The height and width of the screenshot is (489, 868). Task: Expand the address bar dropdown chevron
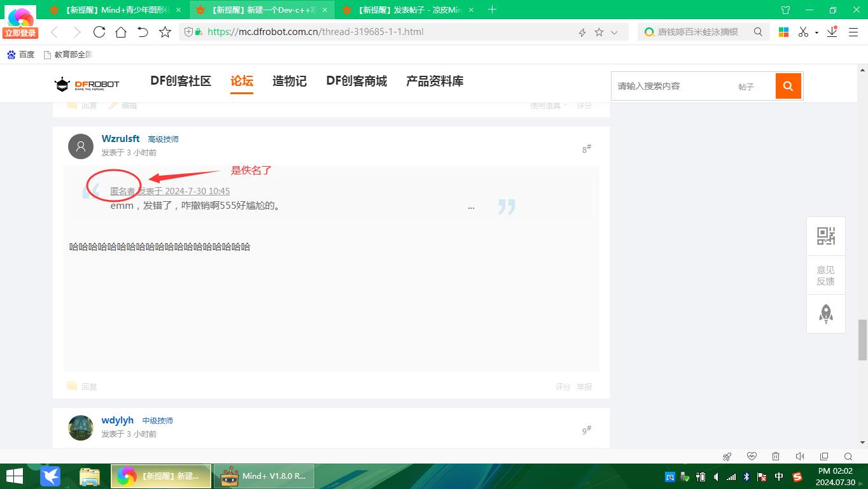point(614,32)
